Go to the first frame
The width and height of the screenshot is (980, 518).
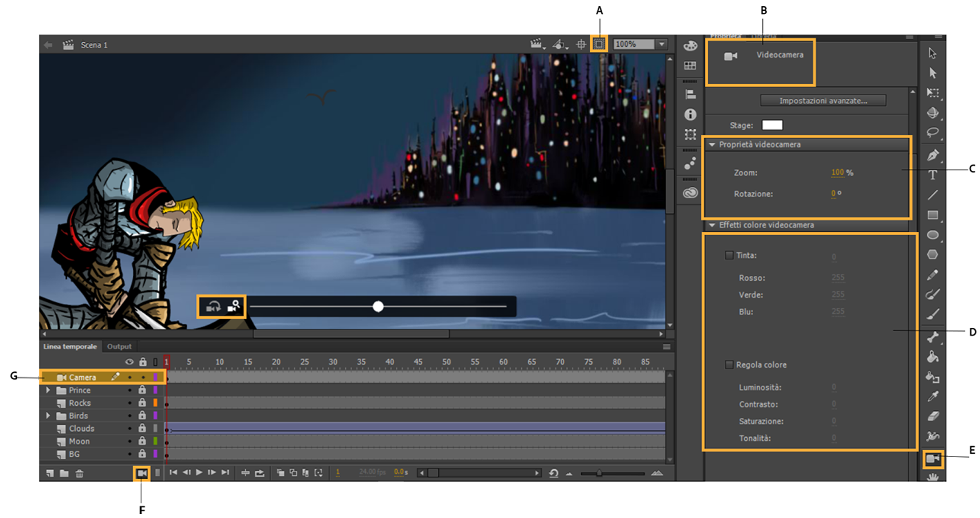[x=173, y=472]
